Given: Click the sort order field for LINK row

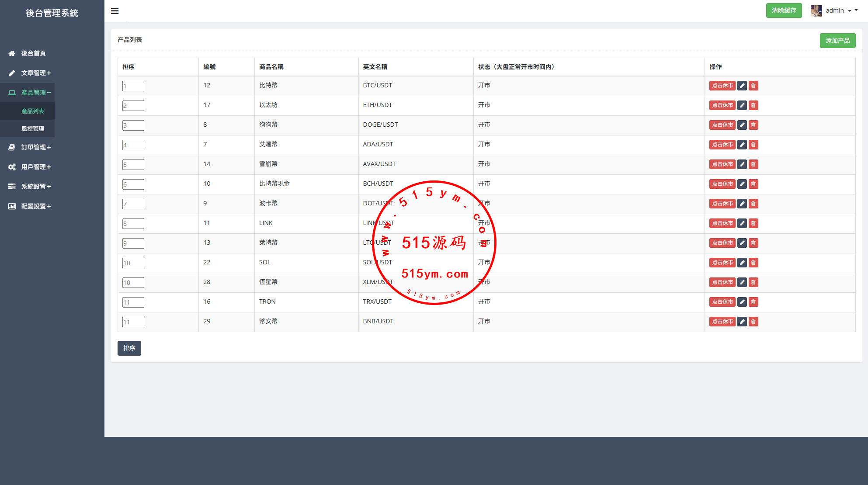Looking at the screenshot, I should pyautogui.click(x=133, y=224).
